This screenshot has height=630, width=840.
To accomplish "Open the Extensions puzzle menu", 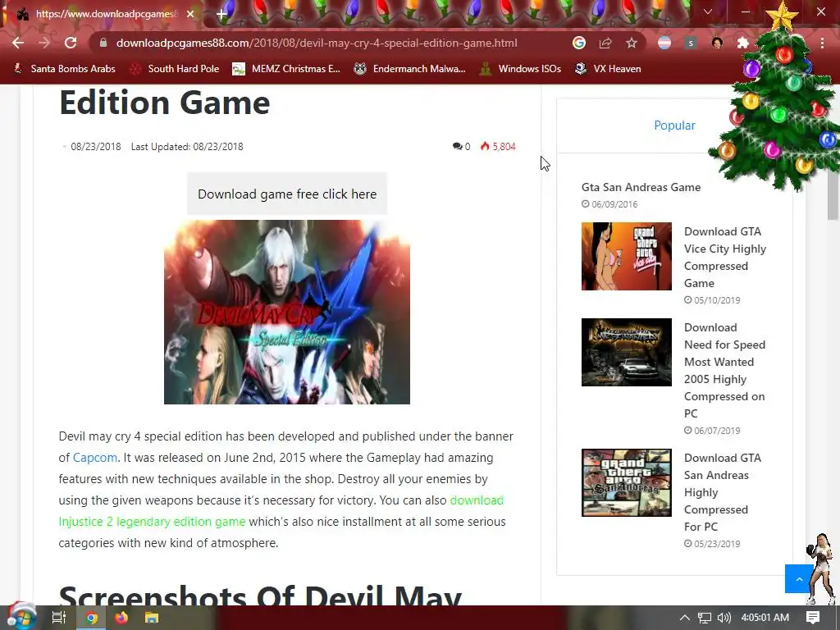I will coord(743,43).
